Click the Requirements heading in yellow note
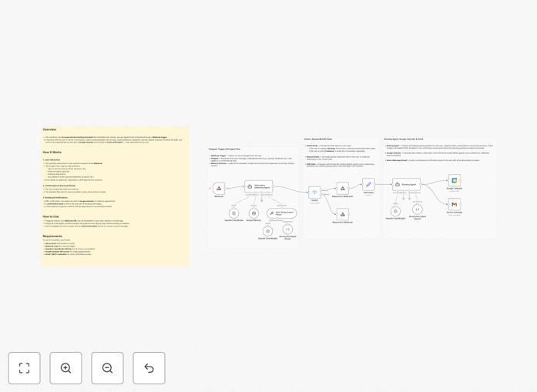The width and height of the screenshot is (537, 392). 52,236
